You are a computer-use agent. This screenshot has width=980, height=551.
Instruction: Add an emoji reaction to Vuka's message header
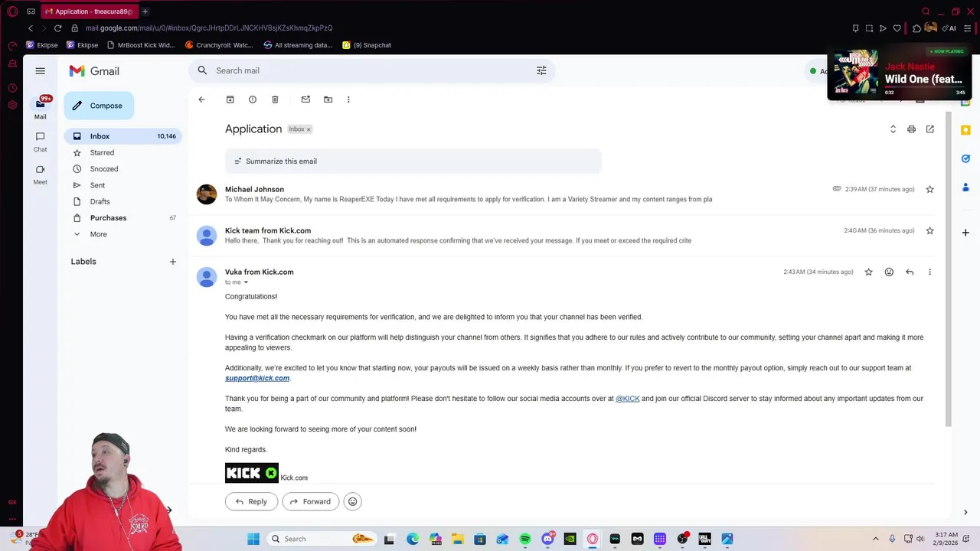coord(889,272)
